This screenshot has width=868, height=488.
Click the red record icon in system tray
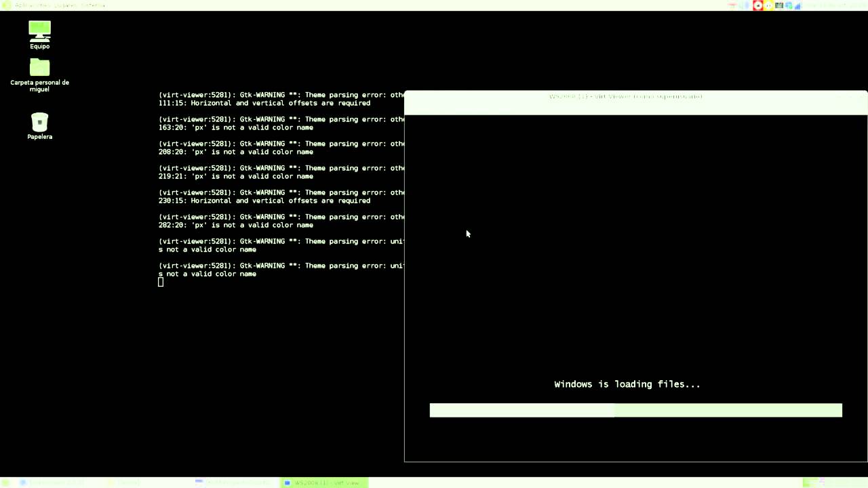[x=757, y=5]
